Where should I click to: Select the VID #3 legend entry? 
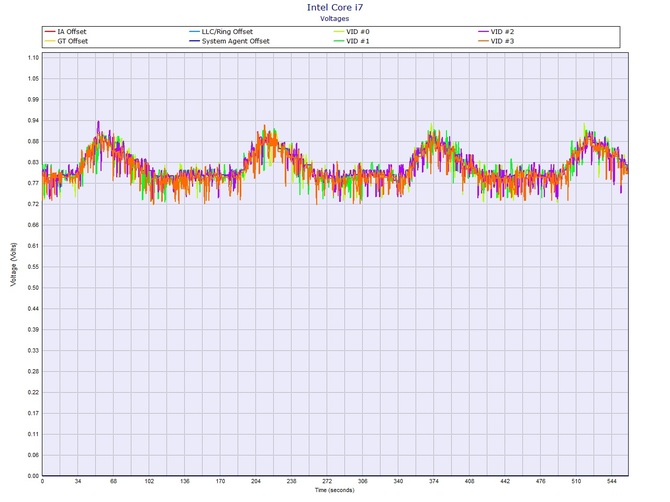click(496, 41)
